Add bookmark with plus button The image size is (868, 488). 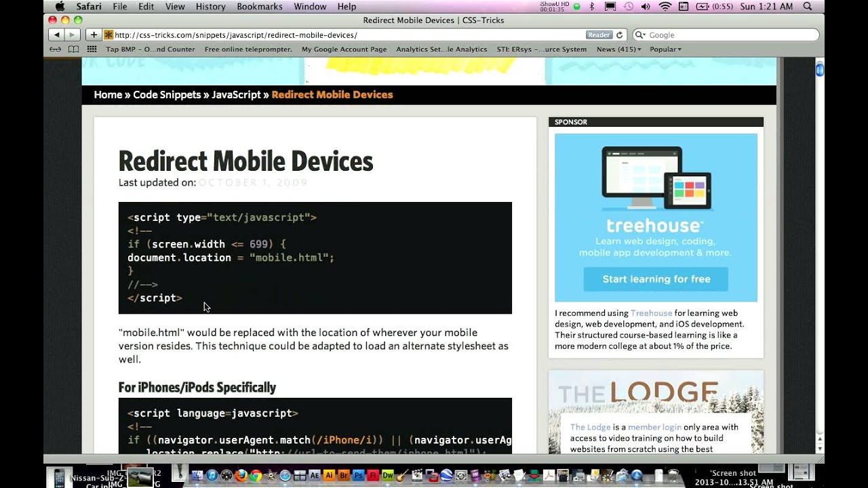pyautogui.click(x=94, y=35)
